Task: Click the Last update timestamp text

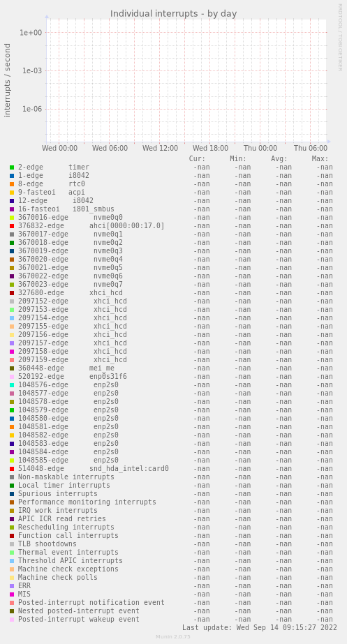Action: [x=260, y=627]
